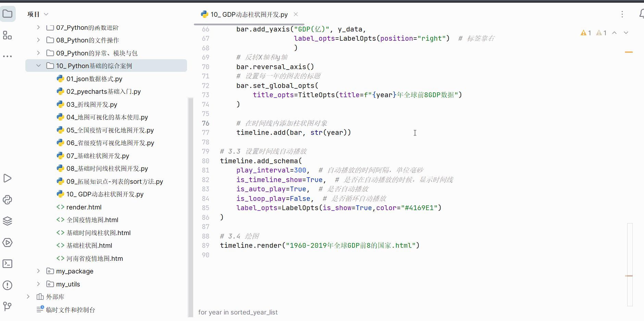Click the editor vertical scrollbar thumb
Viewport: 644px width, 321px height.
click(630, 264)
